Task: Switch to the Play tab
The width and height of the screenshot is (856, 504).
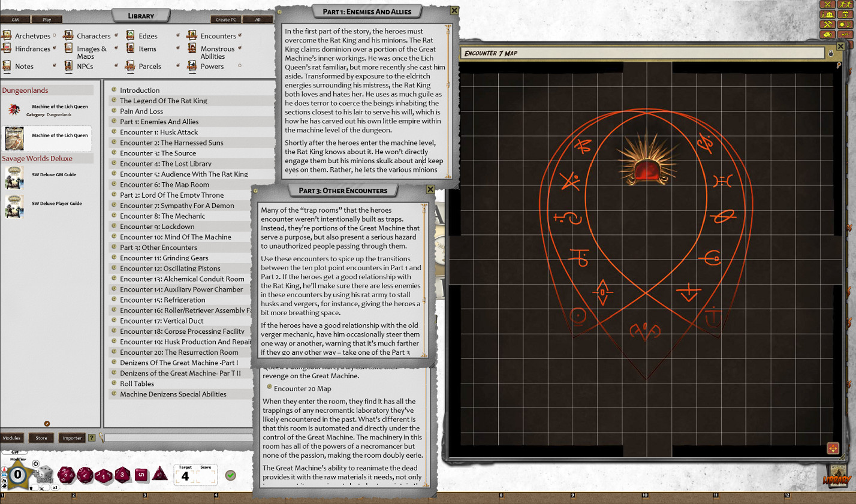Action: (46, 19)
